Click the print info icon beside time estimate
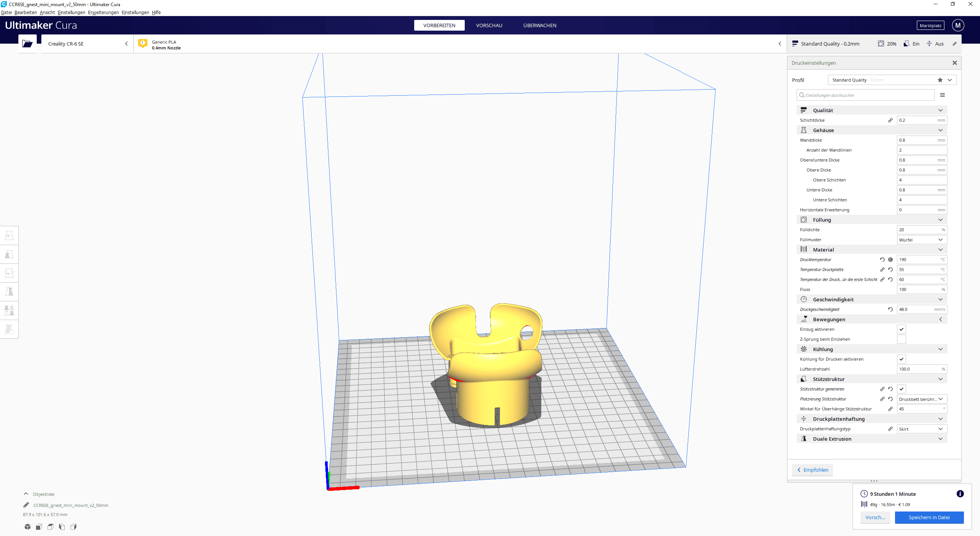The image size is (980, 536). click(960, 494)
